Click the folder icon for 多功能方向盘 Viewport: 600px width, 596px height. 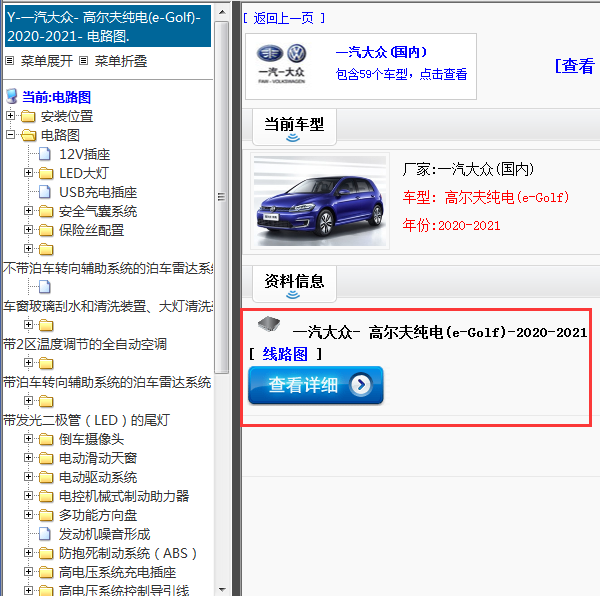46,515
